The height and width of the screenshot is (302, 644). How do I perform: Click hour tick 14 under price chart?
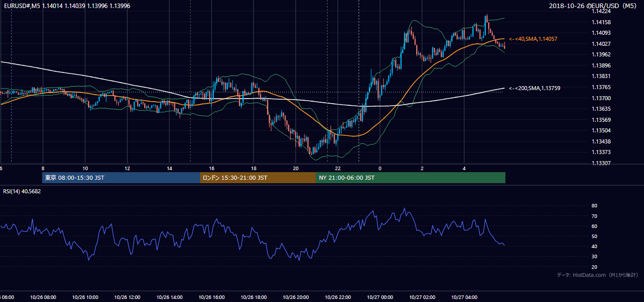tap(169, 168)
